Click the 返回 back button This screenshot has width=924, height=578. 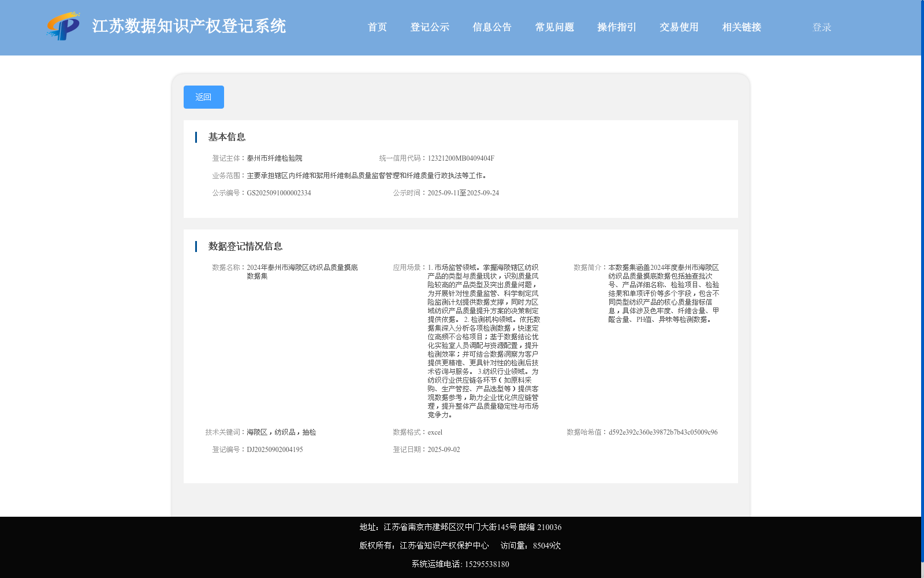[x=204, y=97]
